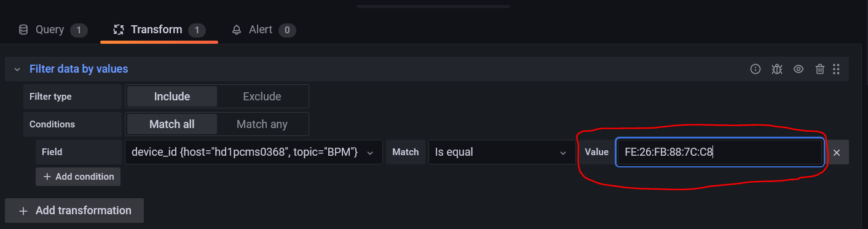
Task: Open the Is equal match dropdown
Action: coord(500,152)
